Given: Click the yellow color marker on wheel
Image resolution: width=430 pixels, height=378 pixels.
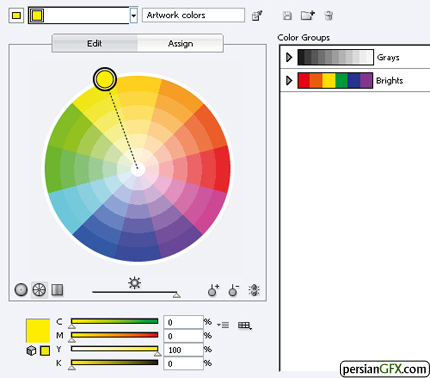Looking at the screenshot, I should tap(105, 79).
